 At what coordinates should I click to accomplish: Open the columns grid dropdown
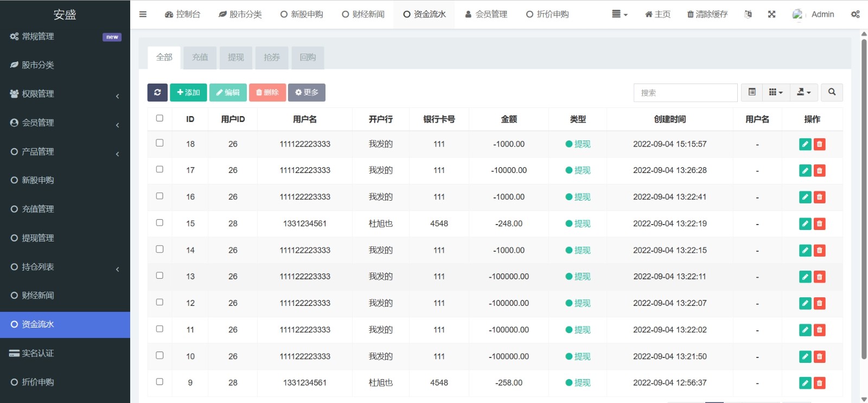(776, 93)
